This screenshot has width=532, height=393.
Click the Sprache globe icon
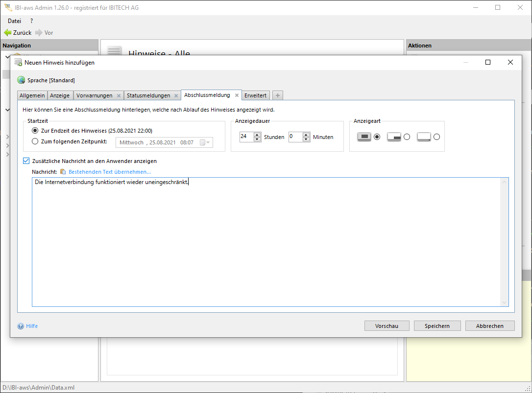[21, 80]
